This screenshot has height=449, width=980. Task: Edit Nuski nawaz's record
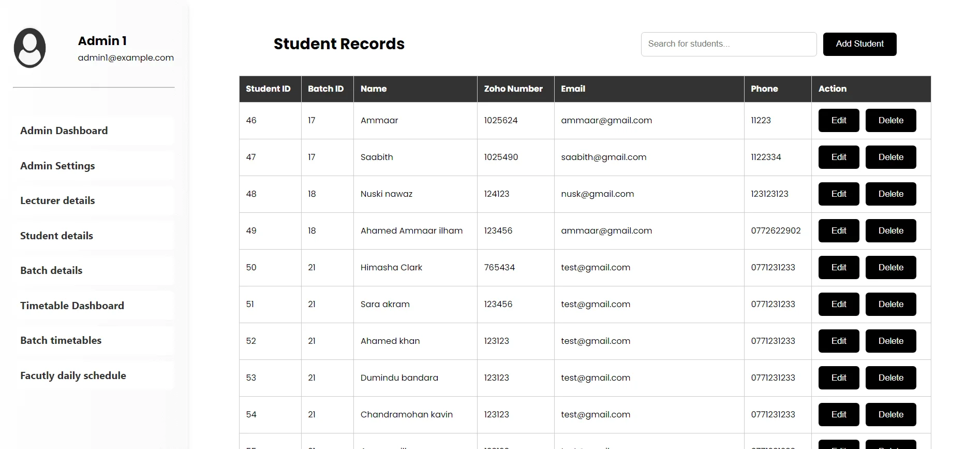839,194
